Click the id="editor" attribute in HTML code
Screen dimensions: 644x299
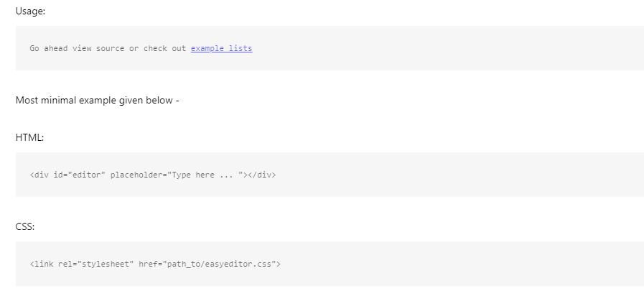79,175
